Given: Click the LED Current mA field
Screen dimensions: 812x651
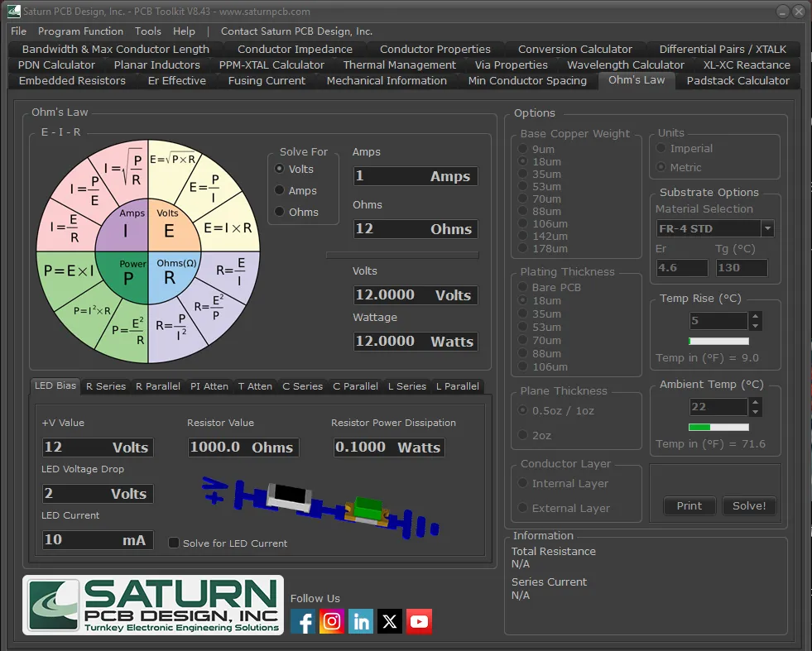Looking at the screenshot, I should click(x=98, y=539).
